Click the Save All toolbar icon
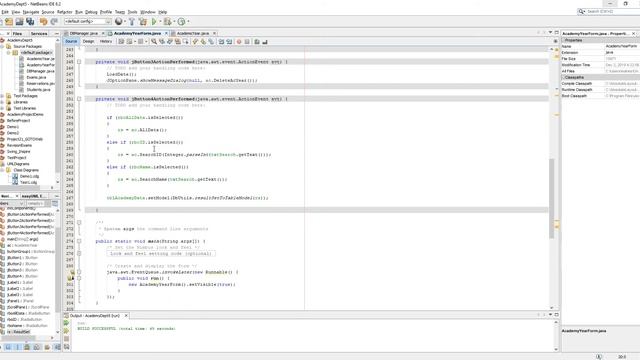The width and height of the screenshot is (640, 360). [x=30, y=22]
